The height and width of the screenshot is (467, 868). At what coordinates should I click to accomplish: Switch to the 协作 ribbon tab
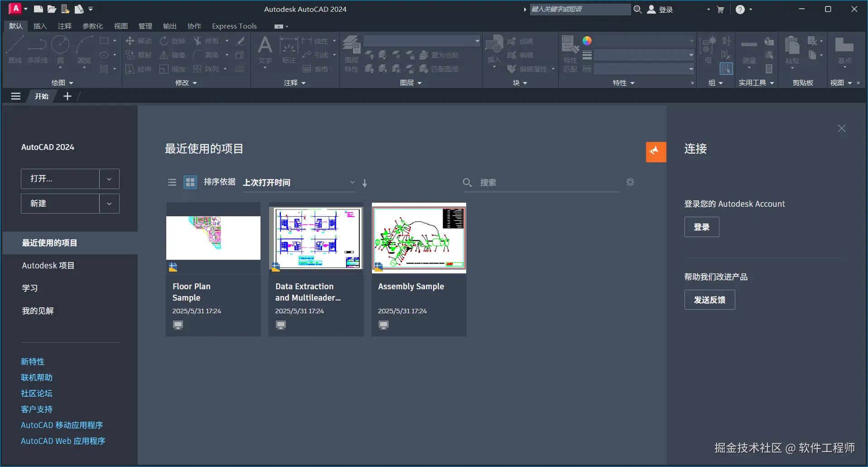click(194, 26)
